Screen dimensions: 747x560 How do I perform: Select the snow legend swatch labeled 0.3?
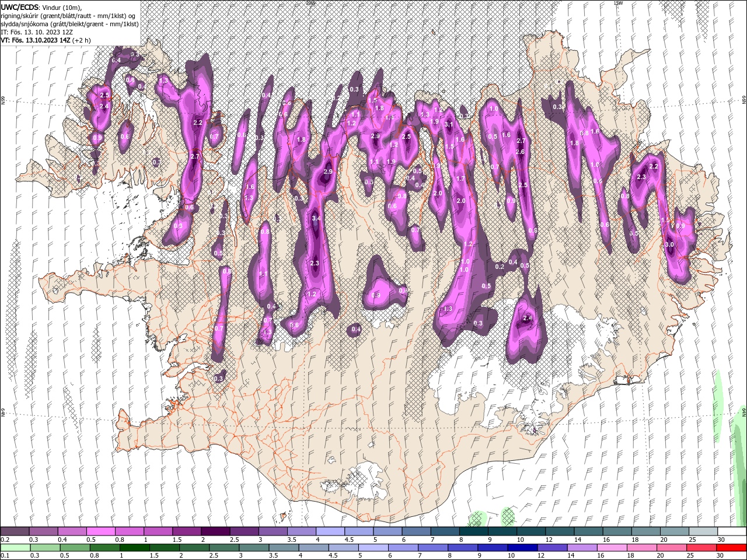coord(43,531)
